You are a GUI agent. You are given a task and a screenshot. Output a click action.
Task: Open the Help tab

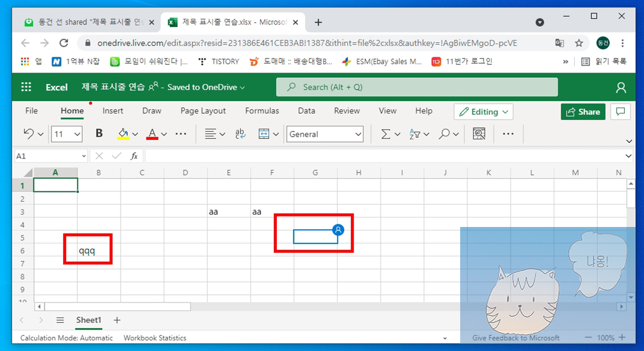click(x=423, y=111)
